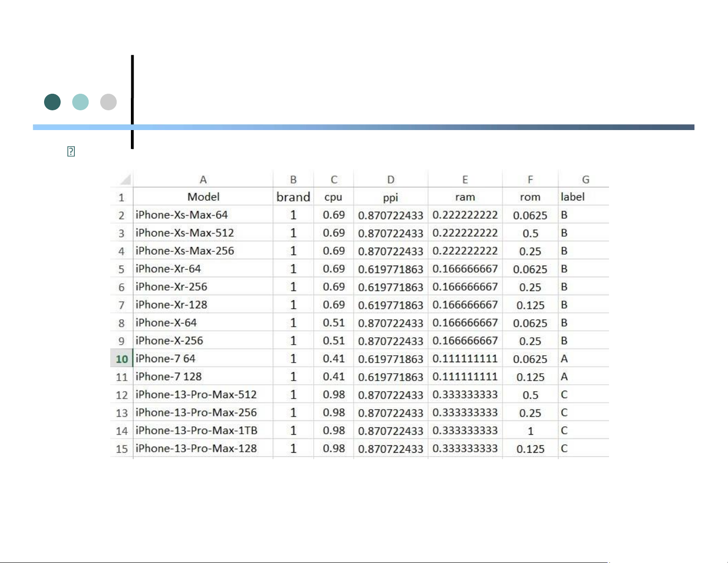Screen dimensions: 728x563
Task: Click ram 0.111111111 in iPhone-7 64 row
Action: [465, 358]
